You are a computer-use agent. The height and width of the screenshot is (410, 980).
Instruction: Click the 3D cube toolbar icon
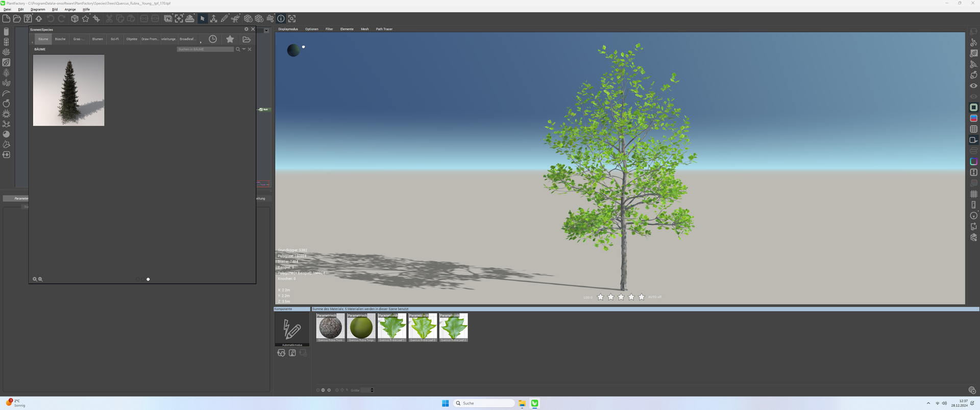point(75,18)
